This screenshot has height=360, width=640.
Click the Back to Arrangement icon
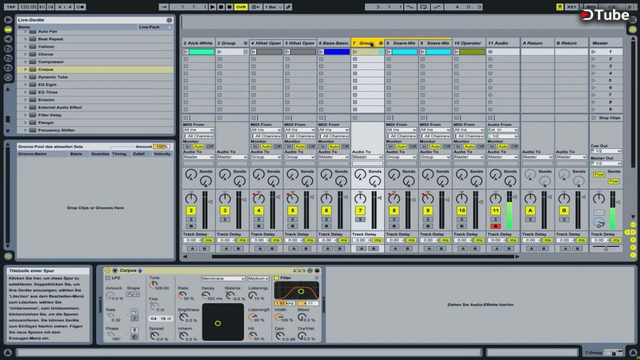(256, 7)
